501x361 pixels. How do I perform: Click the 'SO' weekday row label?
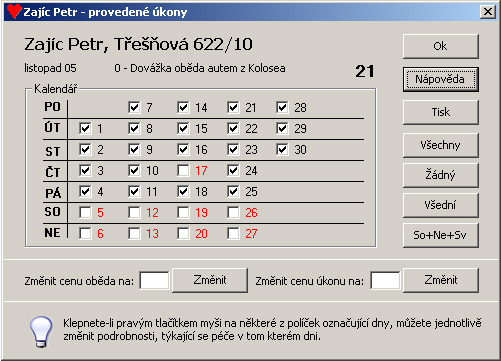52,212
